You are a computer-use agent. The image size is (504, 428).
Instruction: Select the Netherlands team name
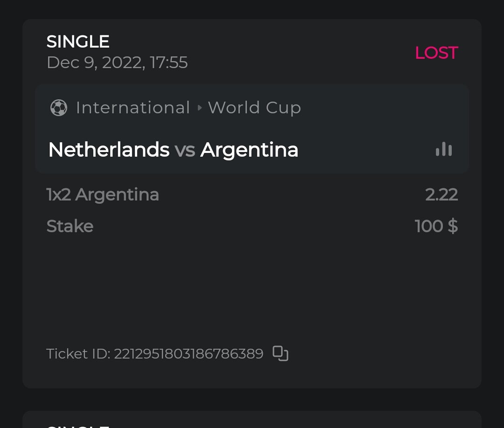(x=109, y=150)
